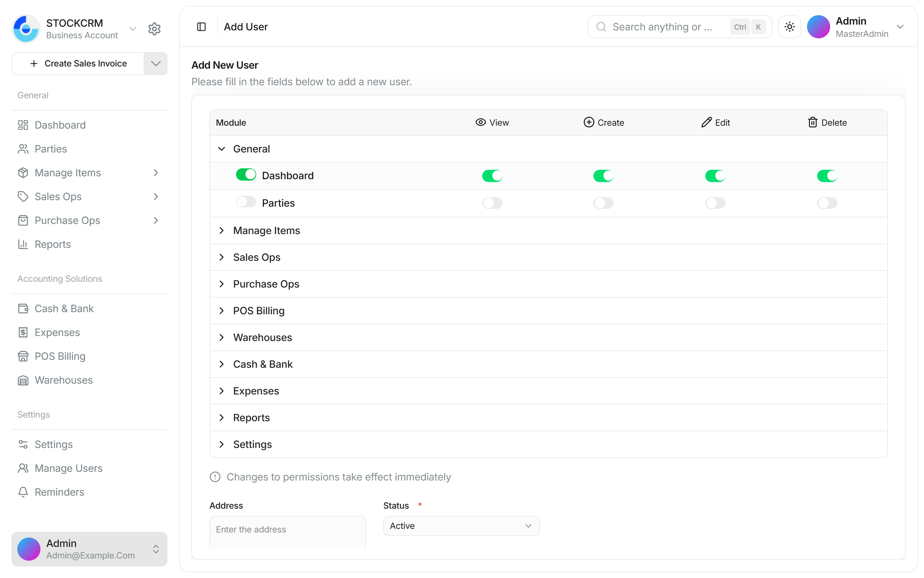Open the Admin account switcher at bottom
Image resolution: width=924 pixels, height=578 pixels.
pos(90,549)
